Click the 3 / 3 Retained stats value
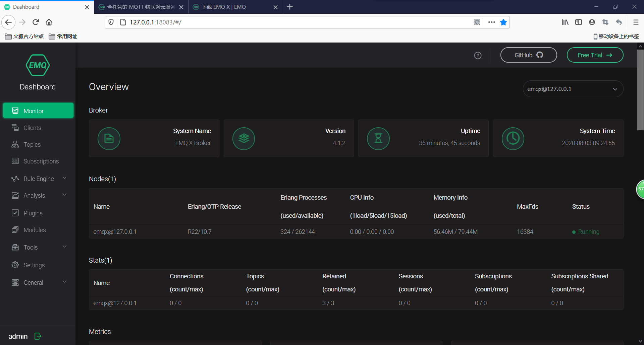The width and height of the screenshot is (644, 345). [x=328, y=303]
